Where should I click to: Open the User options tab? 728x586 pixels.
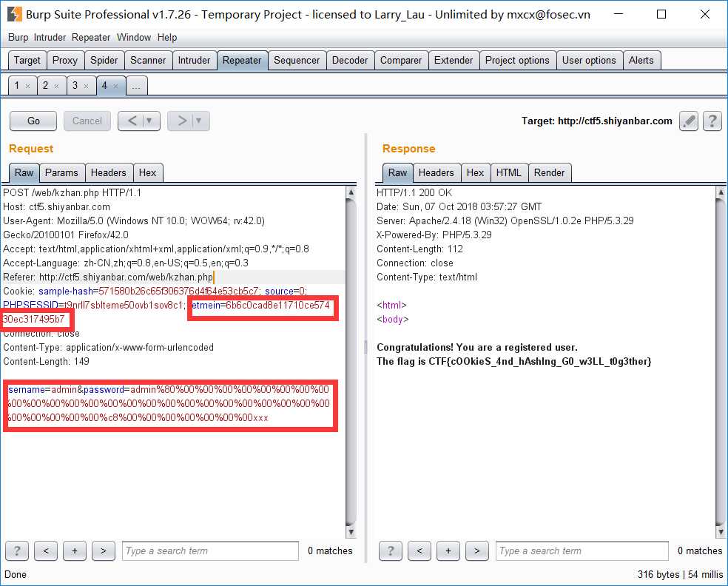pos(589,61)
